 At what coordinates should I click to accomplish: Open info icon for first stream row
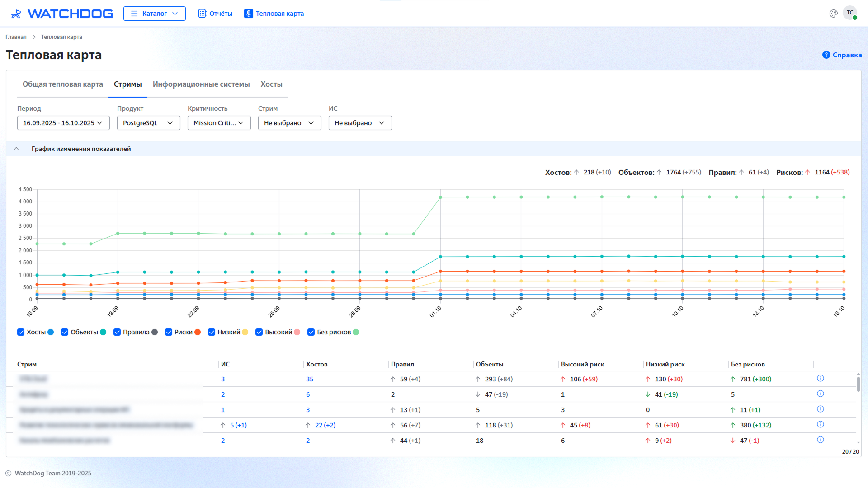pyautogui.click(x=821, y=379)
